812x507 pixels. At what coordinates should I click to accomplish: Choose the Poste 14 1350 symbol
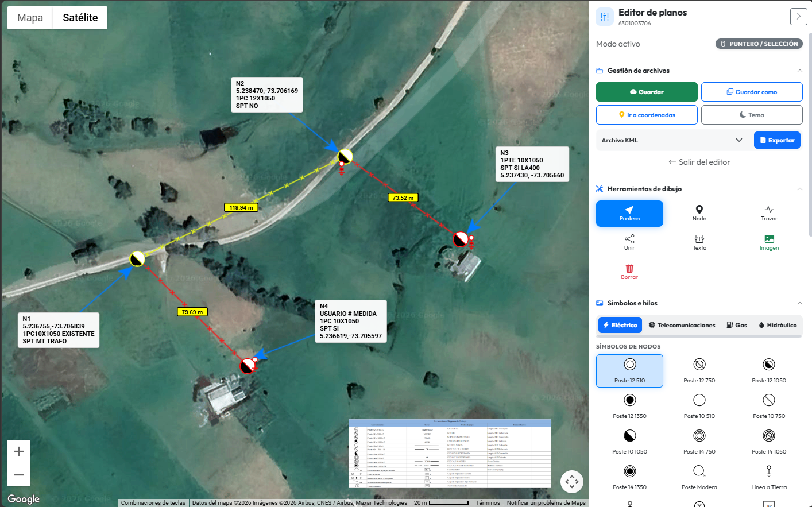[629, 478]
